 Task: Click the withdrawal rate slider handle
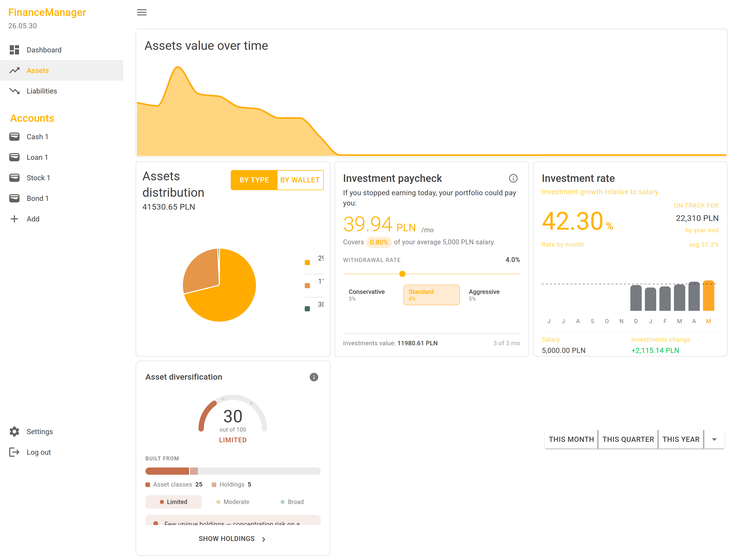[x=402, y=274]
